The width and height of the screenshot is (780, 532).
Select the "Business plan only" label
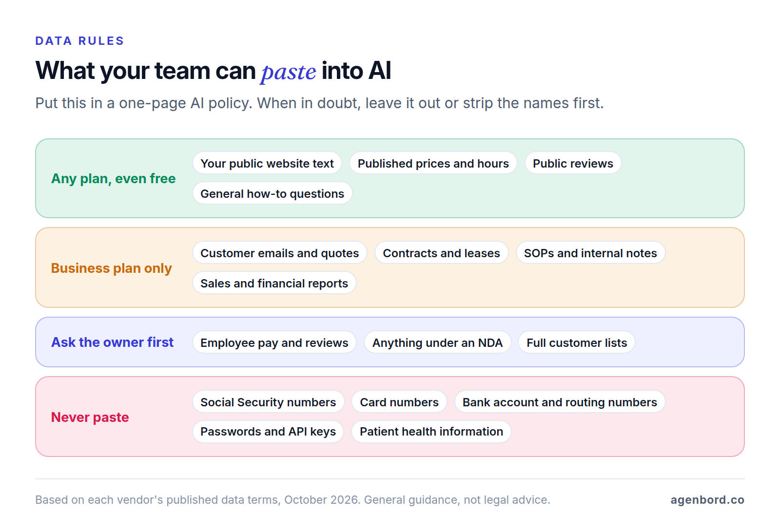pyautogui.click(x=112, y=268)
